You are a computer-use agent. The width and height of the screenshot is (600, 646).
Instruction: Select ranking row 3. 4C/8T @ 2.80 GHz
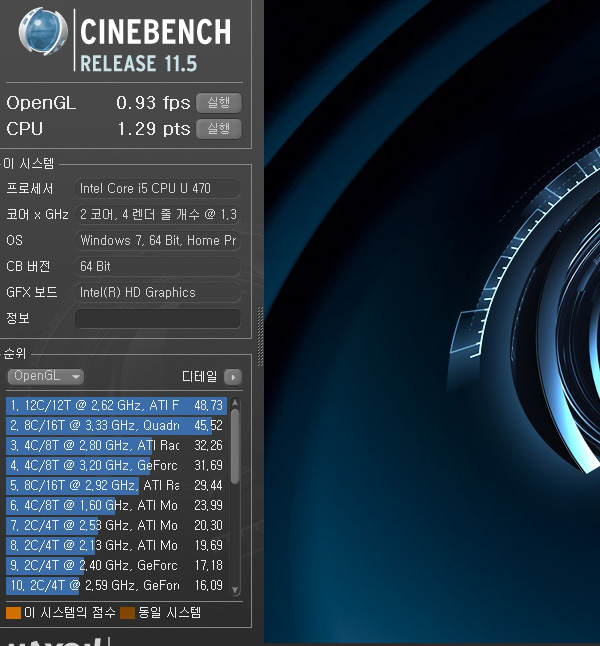click(x=117, y=445)
